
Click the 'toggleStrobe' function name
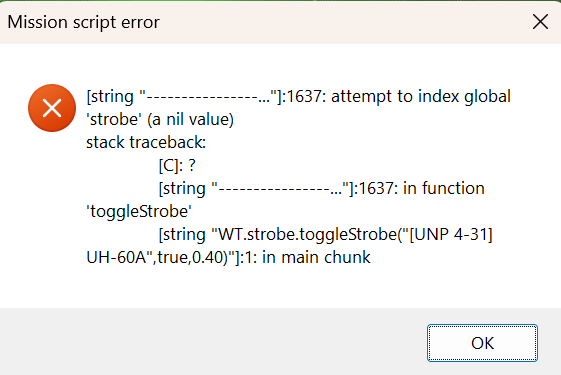tap(139, 211)
